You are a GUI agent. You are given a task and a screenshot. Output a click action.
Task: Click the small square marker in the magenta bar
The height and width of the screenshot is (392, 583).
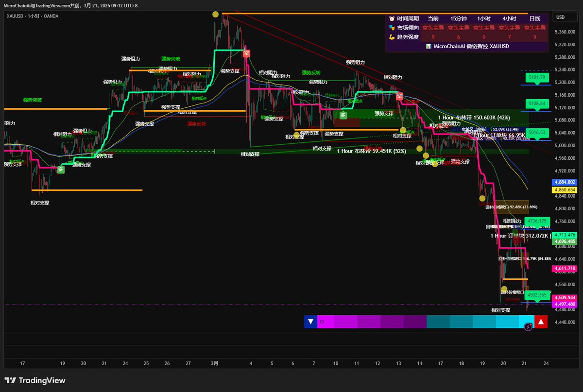(321, 322)
